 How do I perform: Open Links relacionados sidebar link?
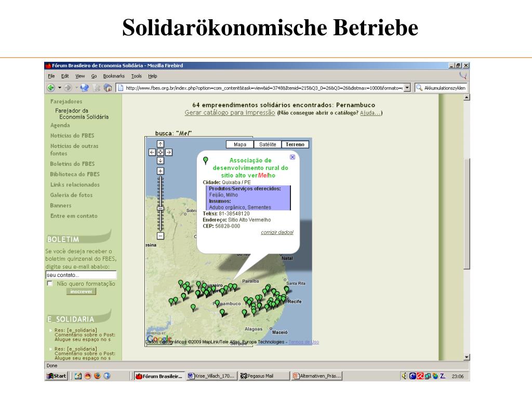(75, 184)
